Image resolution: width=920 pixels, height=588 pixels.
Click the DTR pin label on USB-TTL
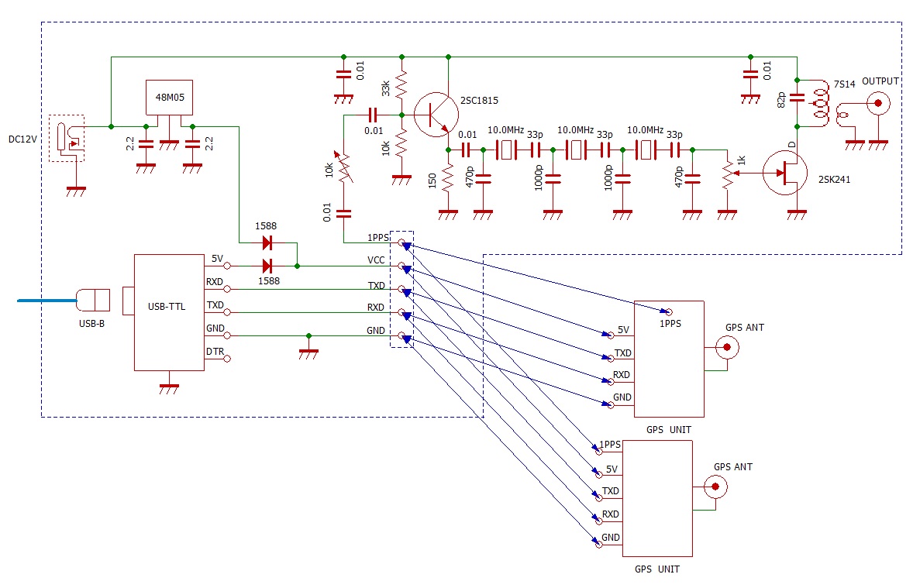(215, 352)
